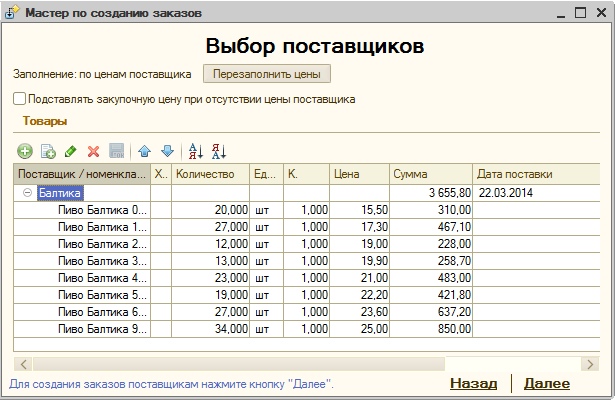
Task: Click the red X Delete icon
Action: coord(93,151)
